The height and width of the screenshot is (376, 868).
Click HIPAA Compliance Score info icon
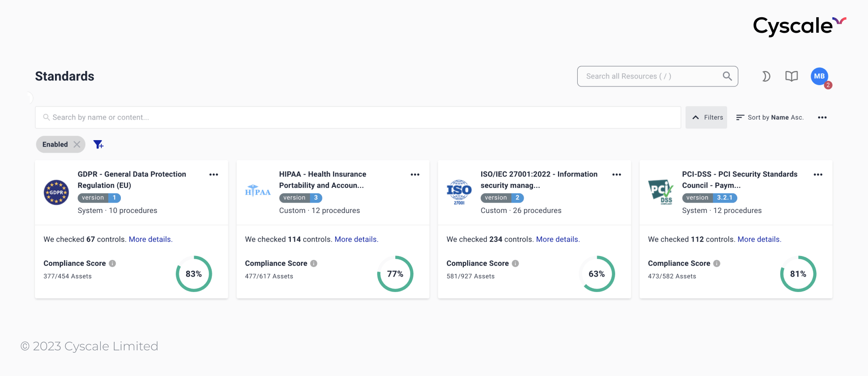pos(314,263)
